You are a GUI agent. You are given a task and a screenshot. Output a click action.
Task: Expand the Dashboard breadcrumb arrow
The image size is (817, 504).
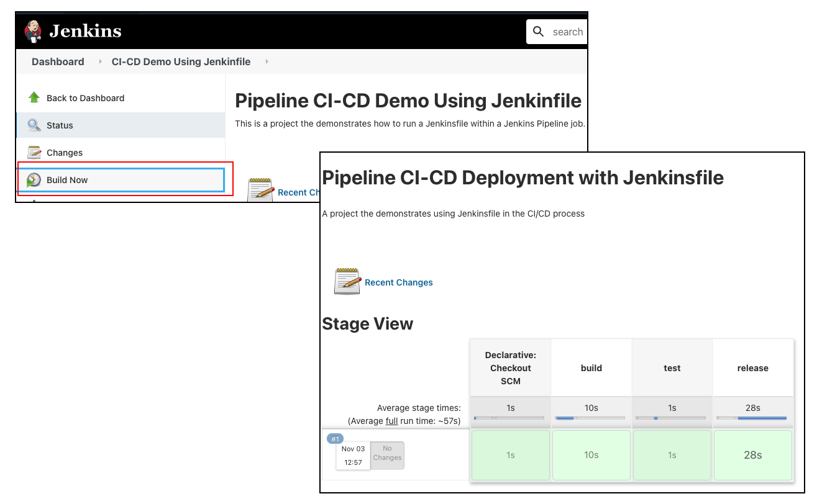pos(100,62)
